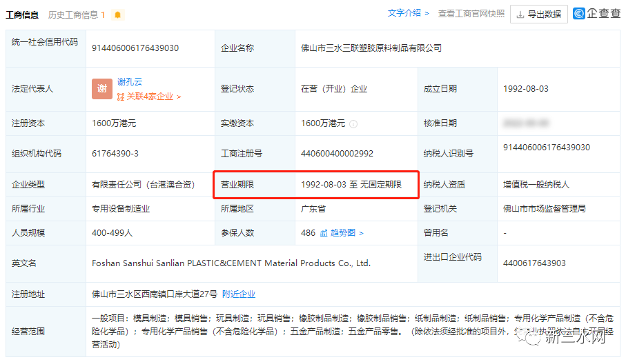
Task: Select company type 有限责任公司（台港澳合资）
Action: click(144, 185)
